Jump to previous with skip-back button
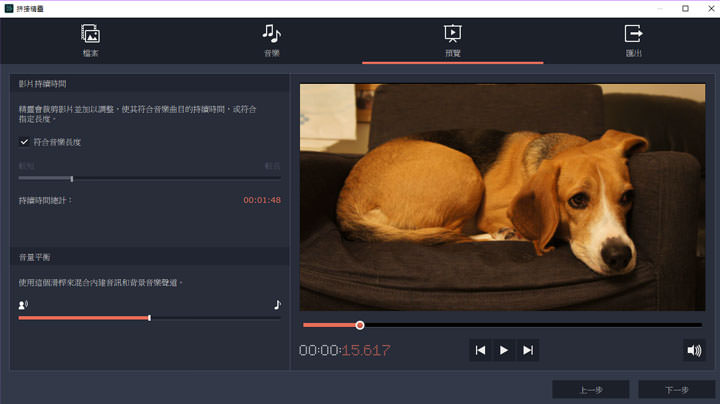720x404 pixels. click(x=480, y=350)
